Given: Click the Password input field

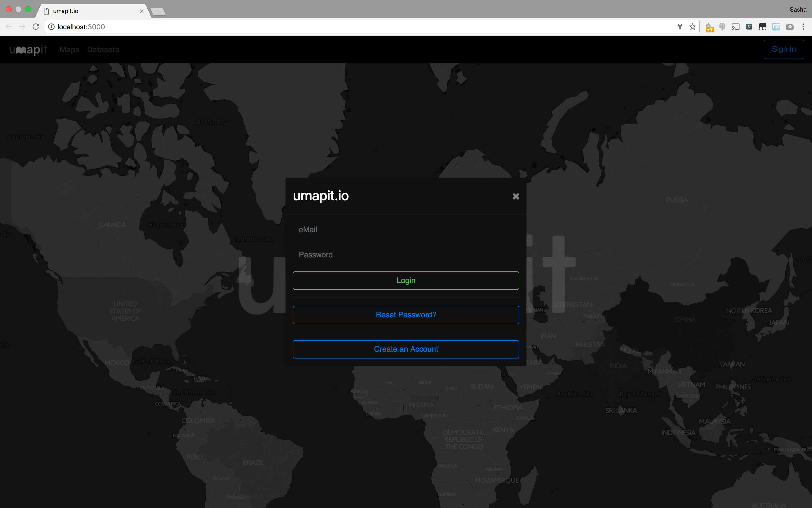Looking at the screenshot, I should [406, 255].
